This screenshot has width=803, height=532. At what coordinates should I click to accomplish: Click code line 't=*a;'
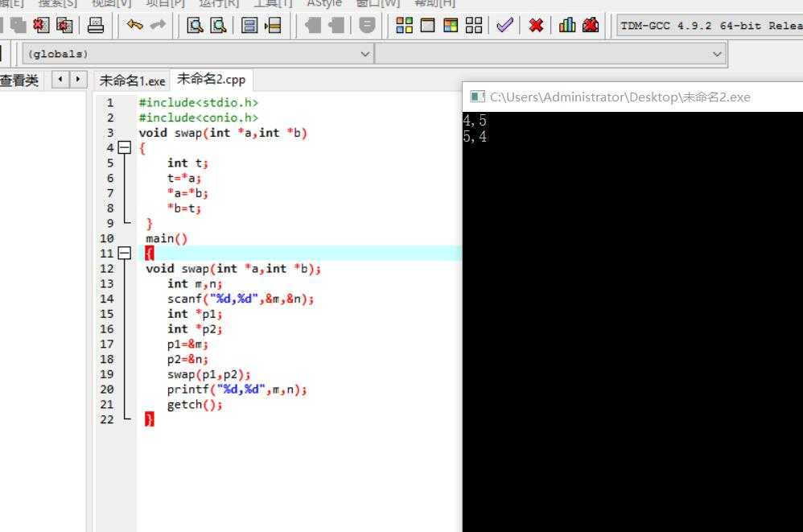pyautogui.click(x=183, y=178)
